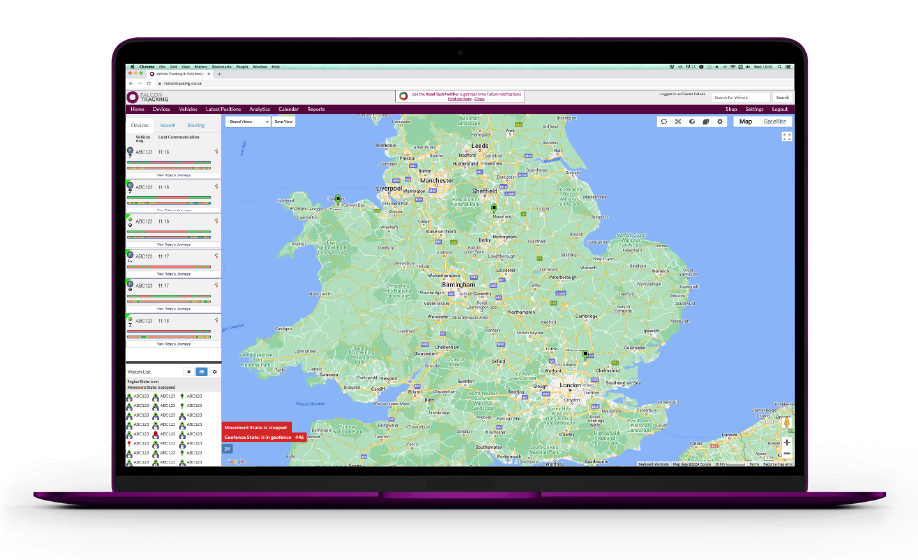918x560 pixels.
Task: Click the Search for Vehicle input field
Action: (x=741, y=98)
